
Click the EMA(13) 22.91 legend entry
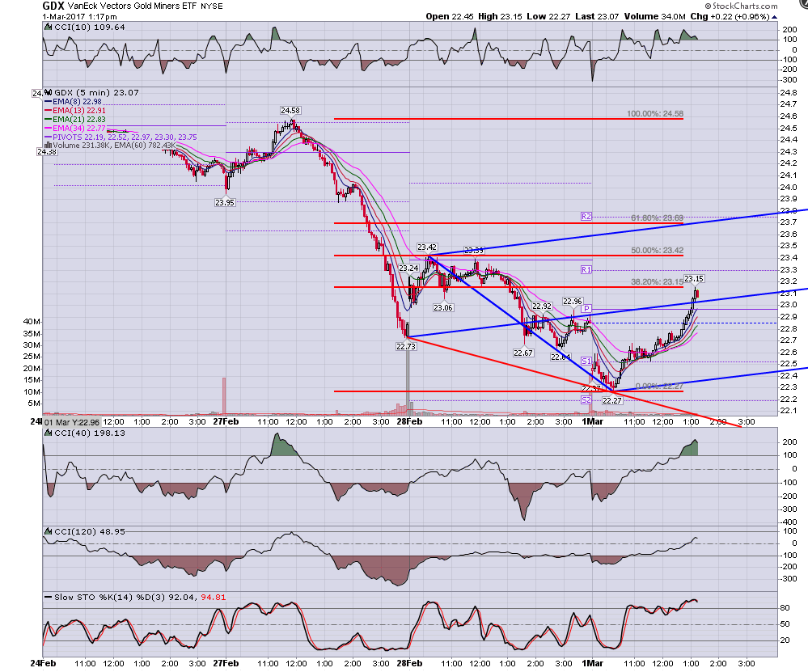78,111
